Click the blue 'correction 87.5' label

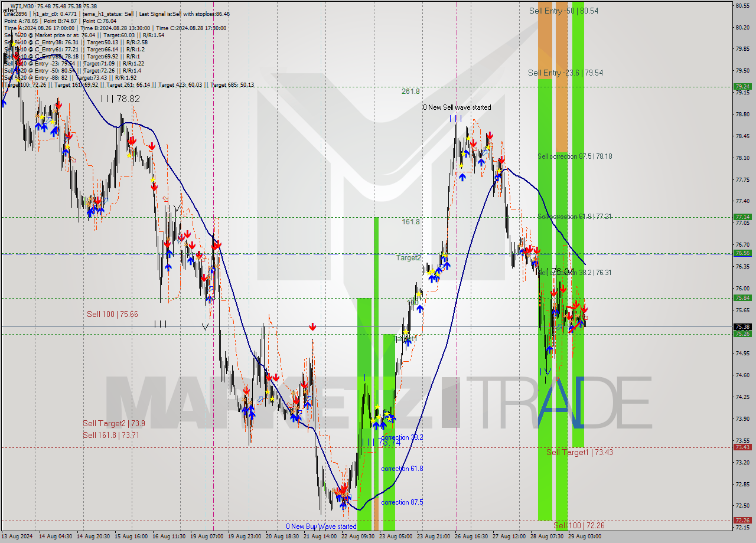(x=402, y=502)
